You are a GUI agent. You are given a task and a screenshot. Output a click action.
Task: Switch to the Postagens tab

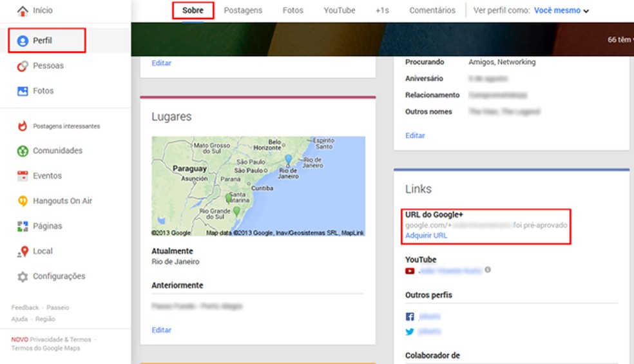coord(243,10)
